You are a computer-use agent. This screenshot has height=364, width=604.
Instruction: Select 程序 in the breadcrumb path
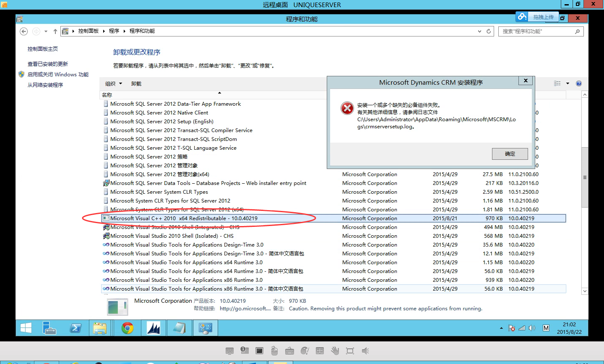[114, 31]
